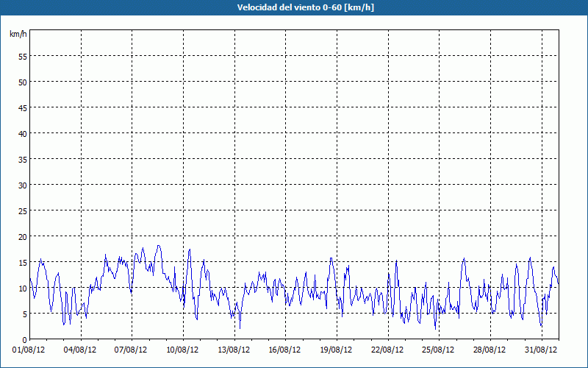Click the y-axis value 30
The image size is (588, 368).
tap(23, 185)
